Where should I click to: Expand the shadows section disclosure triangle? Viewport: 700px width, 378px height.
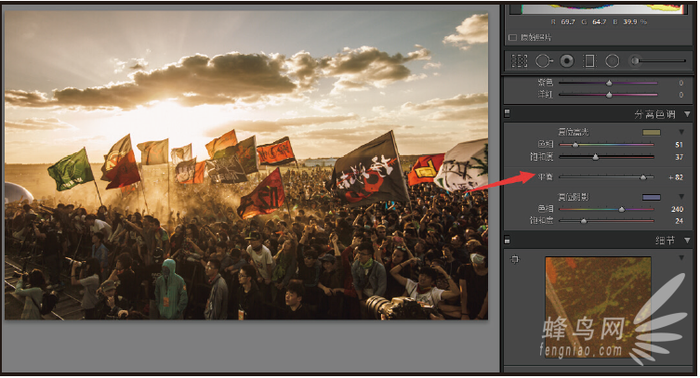[x=681, y=197]
